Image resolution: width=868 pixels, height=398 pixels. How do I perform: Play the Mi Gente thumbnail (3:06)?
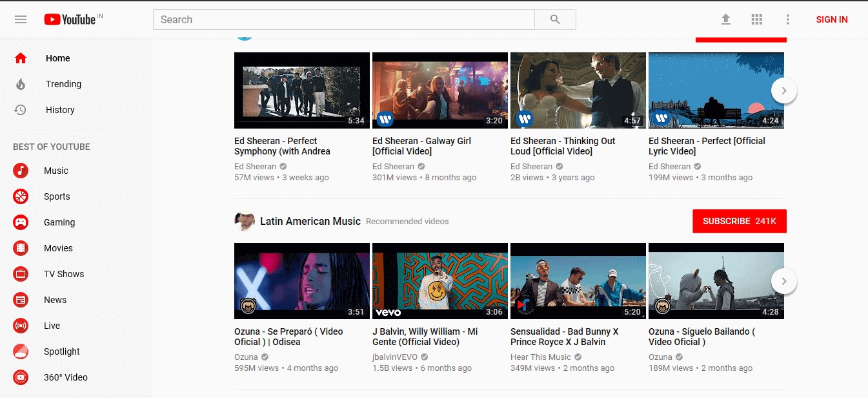coord(440,281)
